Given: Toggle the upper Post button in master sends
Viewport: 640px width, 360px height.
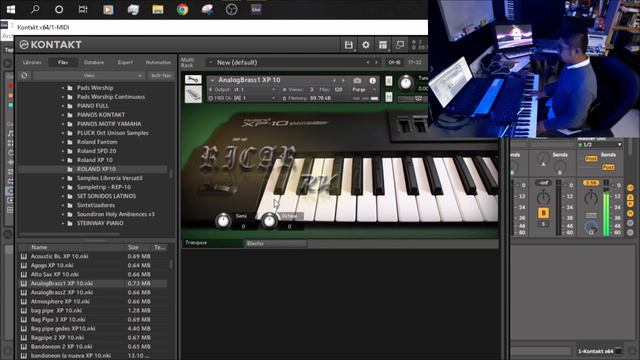Looking at the screenshot, I should [591, 158].
